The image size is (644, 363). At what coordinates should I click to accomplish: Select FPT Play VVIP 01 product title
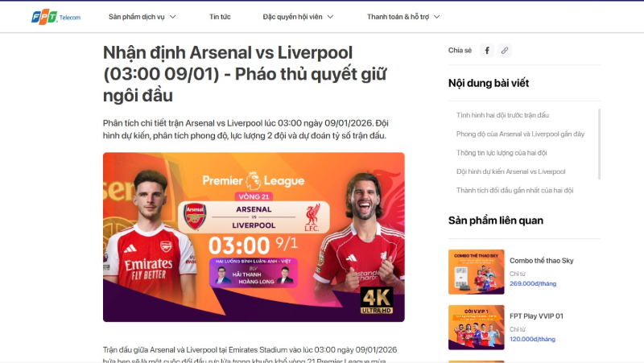click(536, 316)
